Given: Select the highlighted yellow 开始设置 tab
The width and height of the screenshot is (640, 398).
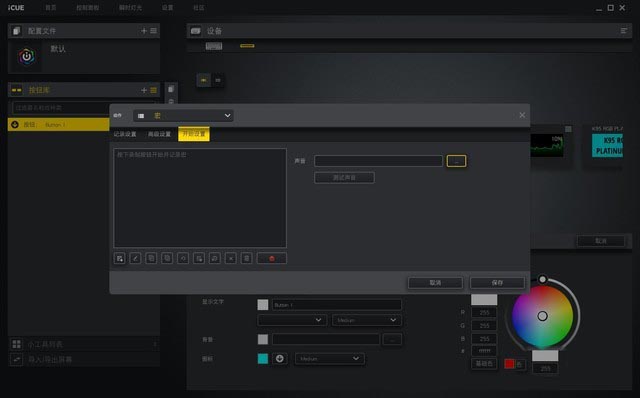Looking at the screenshot, I should coord(194,134).
